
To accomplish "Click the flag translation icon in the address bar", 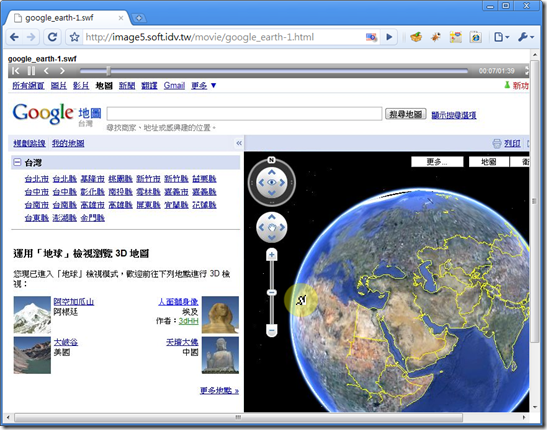I will (371, 37).
